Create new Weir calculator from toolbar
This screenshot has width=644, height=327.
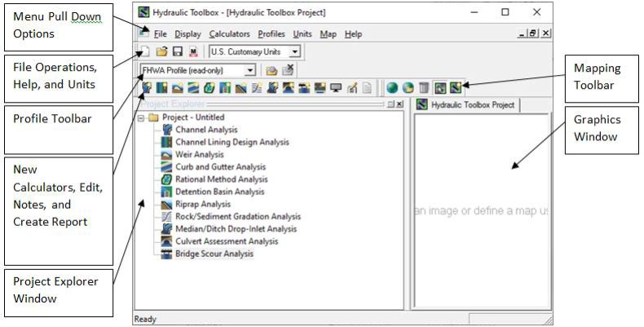[178, 87]
